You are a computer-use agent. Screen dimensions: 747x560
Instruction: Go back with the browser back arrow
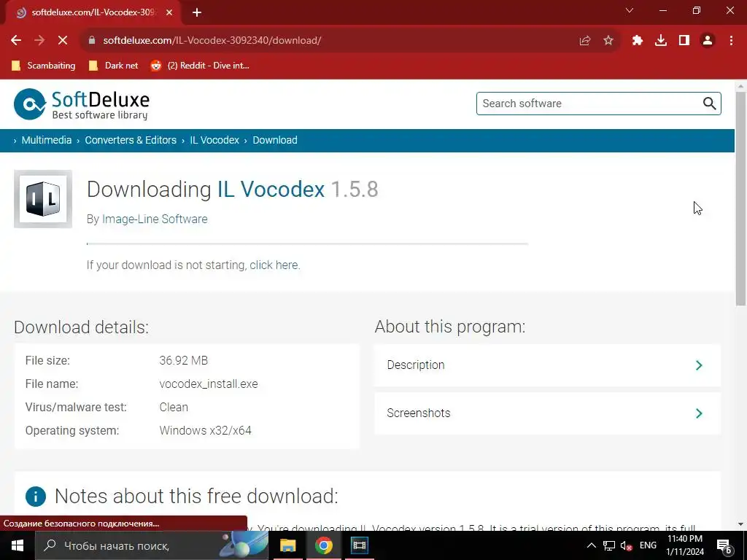click(x=16, y=41)
